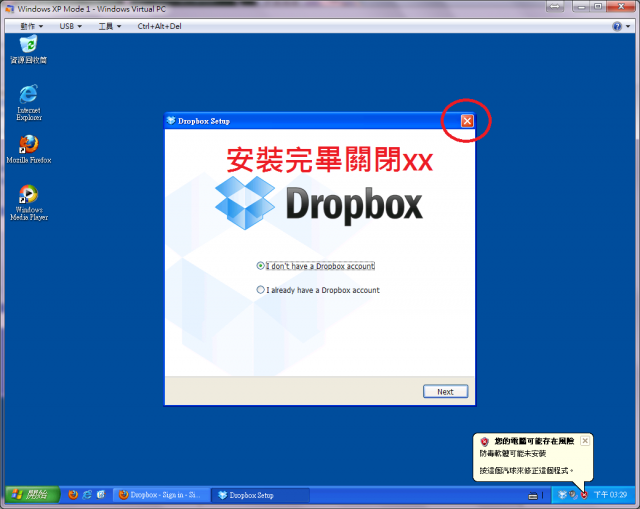Expand the help dropdown arrow

[628, 27]
